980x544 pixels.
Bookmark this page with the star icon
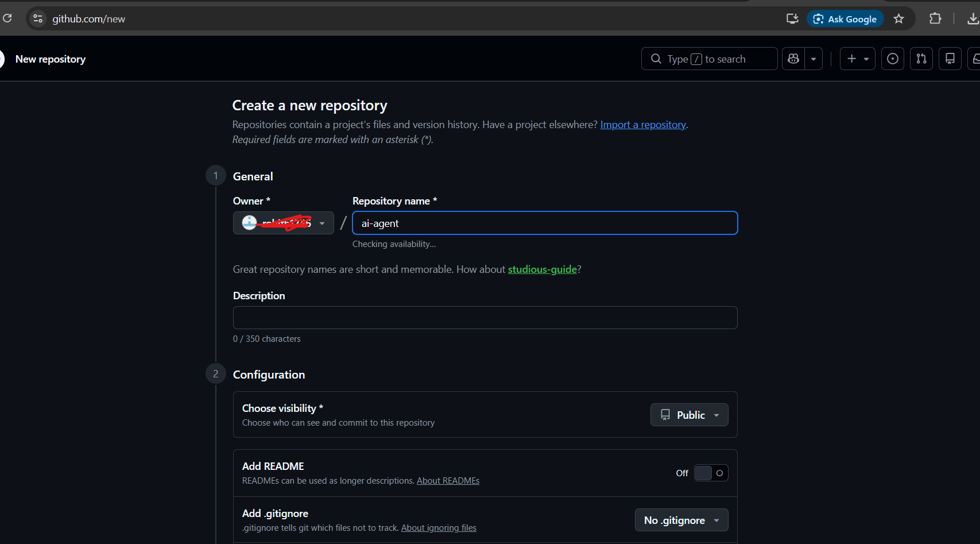tap(899, 19)
